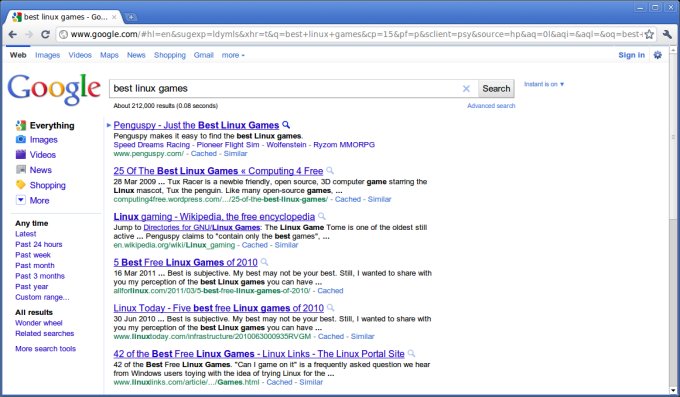Click the Google logo
The height and width of the screenshot is (397, 680).
click(54, 89)
